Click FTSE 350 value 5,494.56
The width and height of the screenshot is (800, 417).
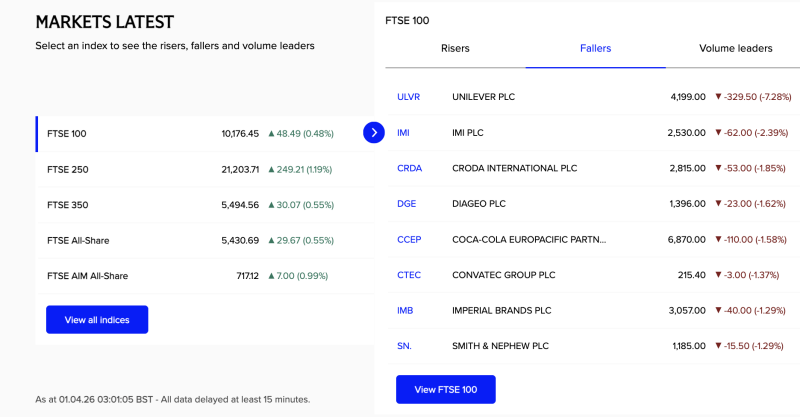(x=240, y=205)
